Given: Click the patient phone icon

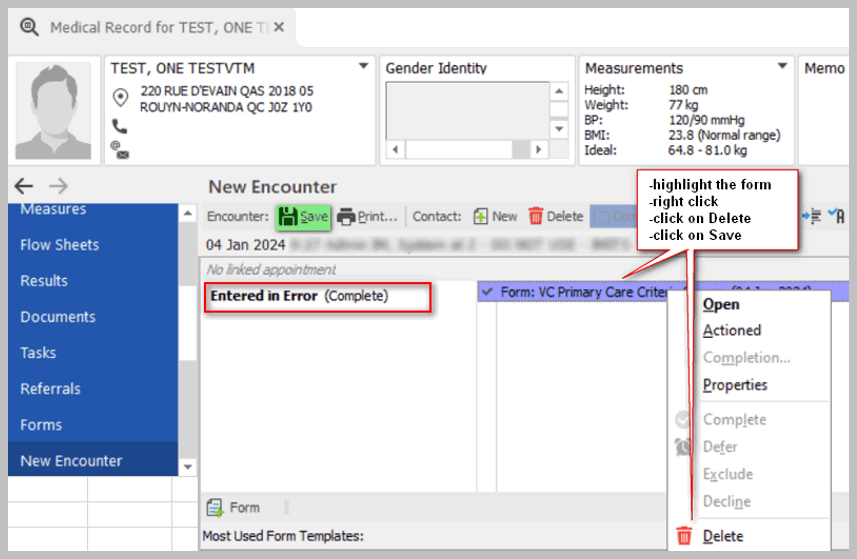Looking at the screenshot, I should [121, 126].
